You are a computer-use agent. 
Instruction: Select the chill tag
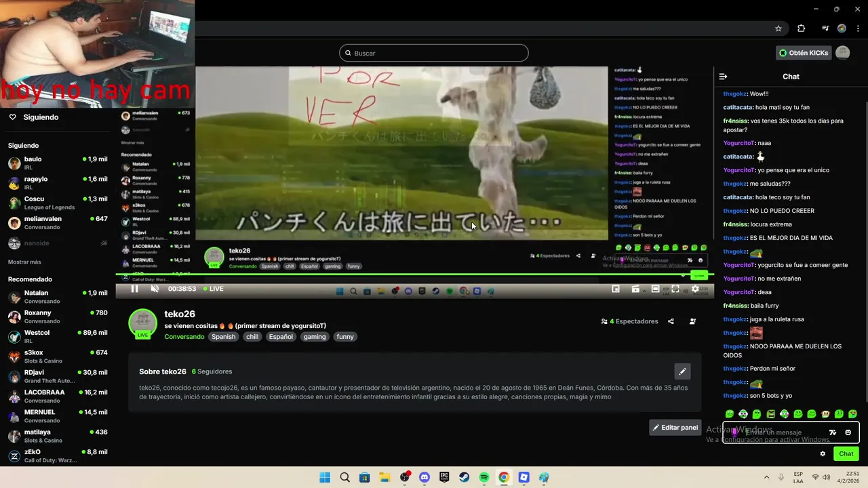(252, 337)
